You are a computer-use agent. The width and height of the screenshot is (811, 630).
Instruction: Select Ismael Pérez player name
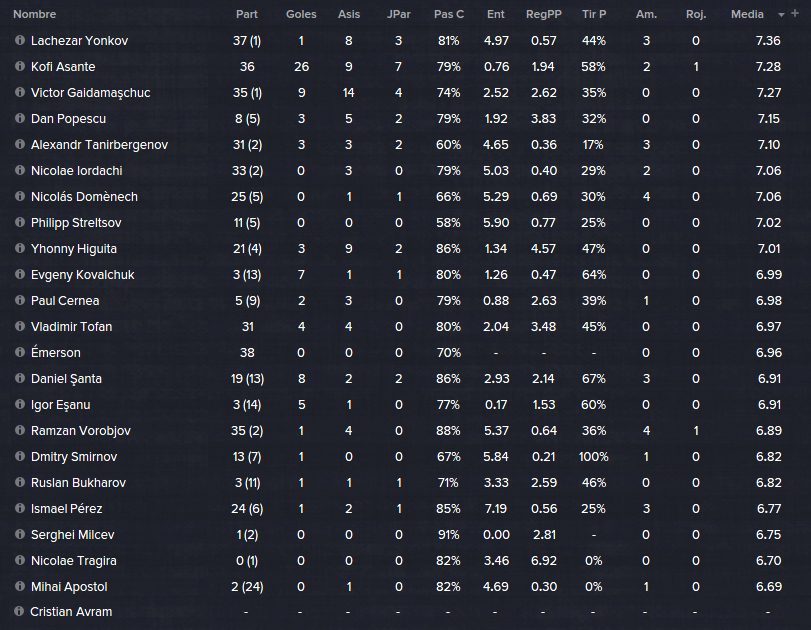[x=67, y=508]
